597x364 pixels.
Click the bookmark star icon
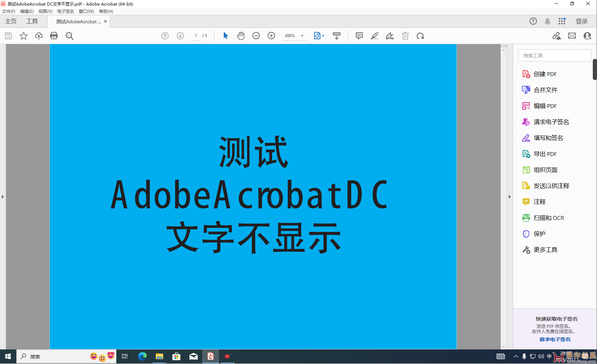click(x=24, y=36)
